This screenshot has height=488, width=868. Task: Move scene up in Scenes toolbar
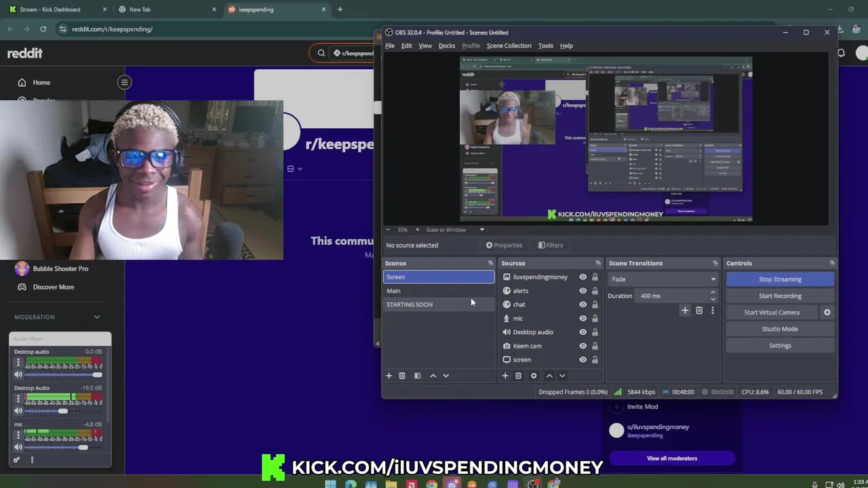tap(433, 375)
